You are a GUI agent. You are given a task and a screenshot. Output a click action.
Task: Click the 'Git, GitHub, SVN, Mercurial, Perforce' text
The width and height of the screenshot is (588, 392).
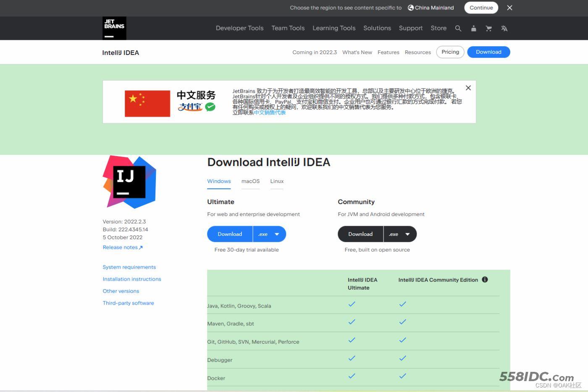pyautogui.click(x=253, y=342)
